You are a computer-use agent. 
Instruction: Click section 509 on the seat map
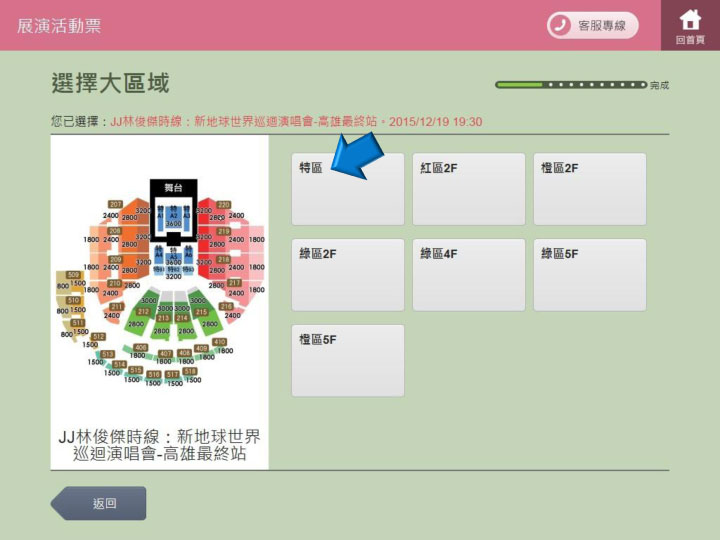tap(73, 275)
